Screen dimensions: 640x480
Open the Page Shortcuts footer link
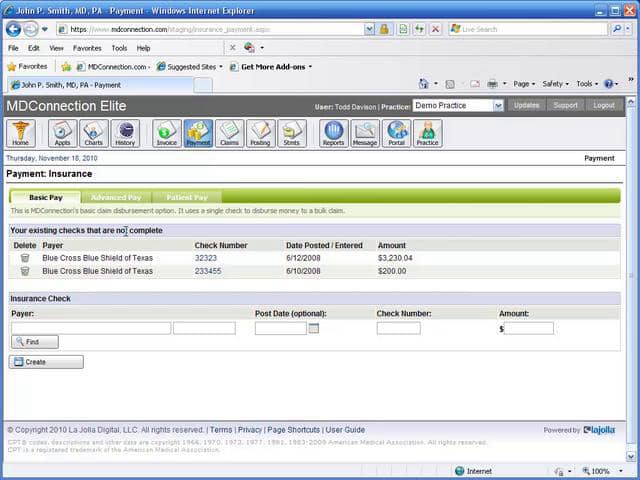(x=293, y=430)
